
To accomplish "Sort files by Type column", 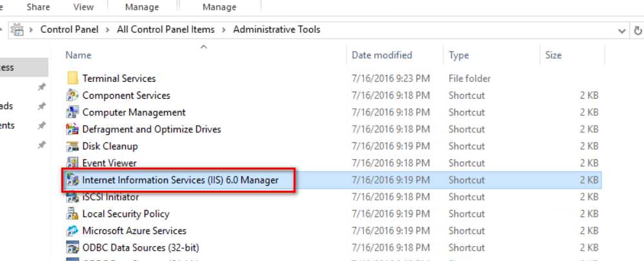I will click(x=459, y=55).
